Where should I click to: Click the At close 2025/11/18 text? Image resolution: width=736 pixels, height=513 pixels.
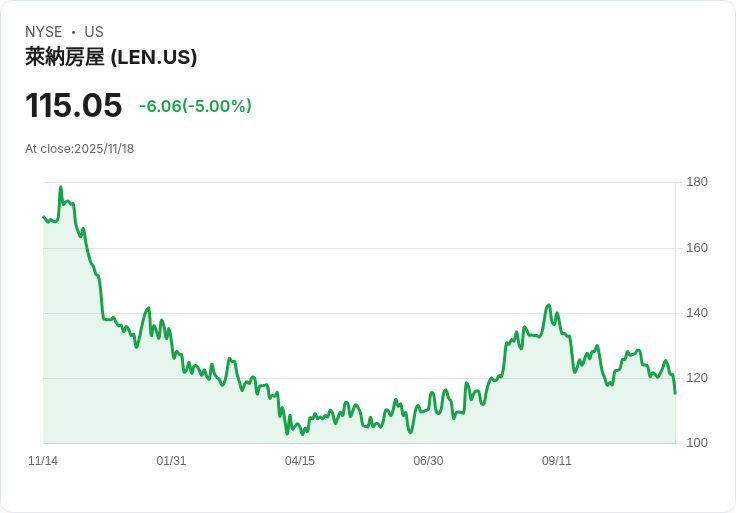[79, 149]
